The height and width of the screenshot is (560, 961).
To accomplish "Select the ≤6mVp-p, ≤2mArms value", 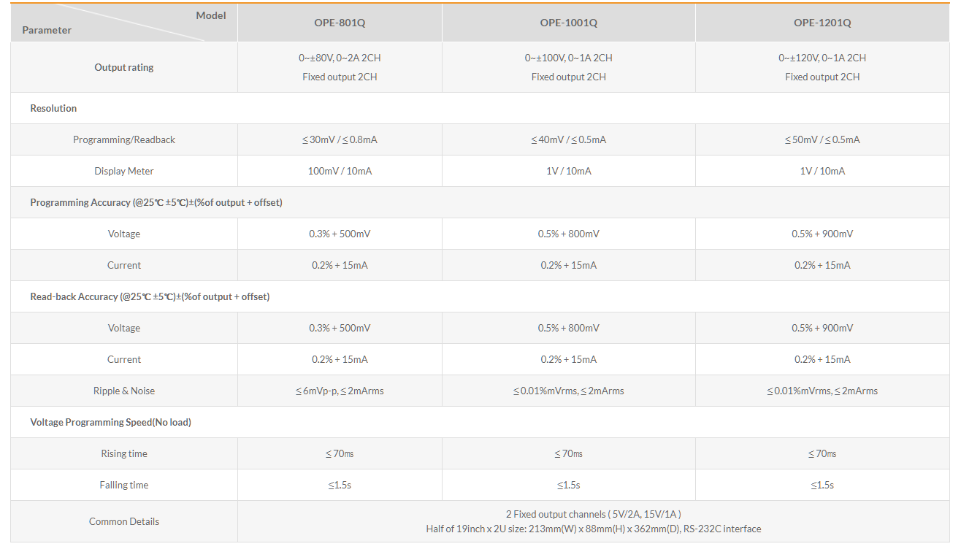I will (x=340, y=391).
